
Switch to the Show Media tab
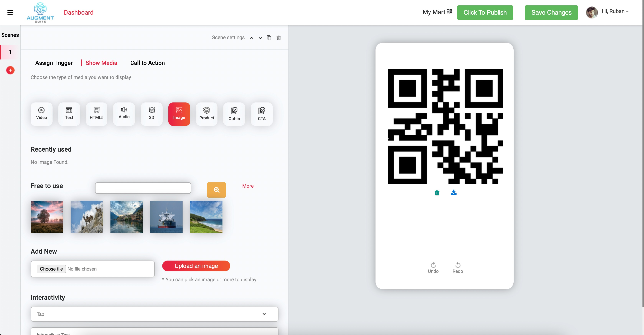tap(101, 63)
